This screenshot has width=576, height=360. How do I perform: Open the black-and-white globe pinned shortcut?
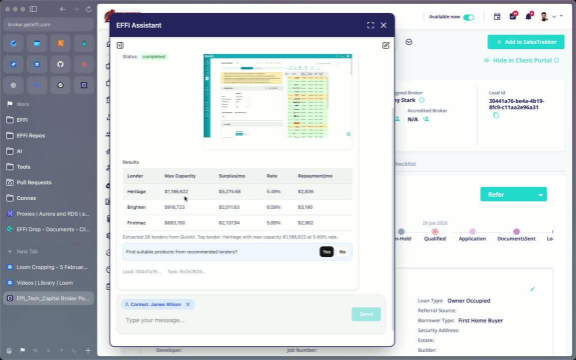[60, 85]
